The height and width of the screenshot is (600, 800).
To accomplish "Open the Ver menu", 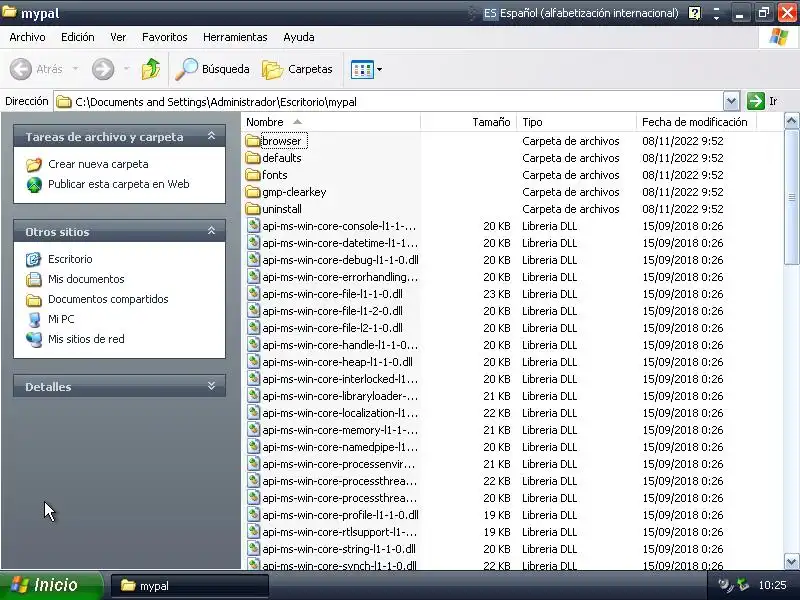I will click(118, 37).
